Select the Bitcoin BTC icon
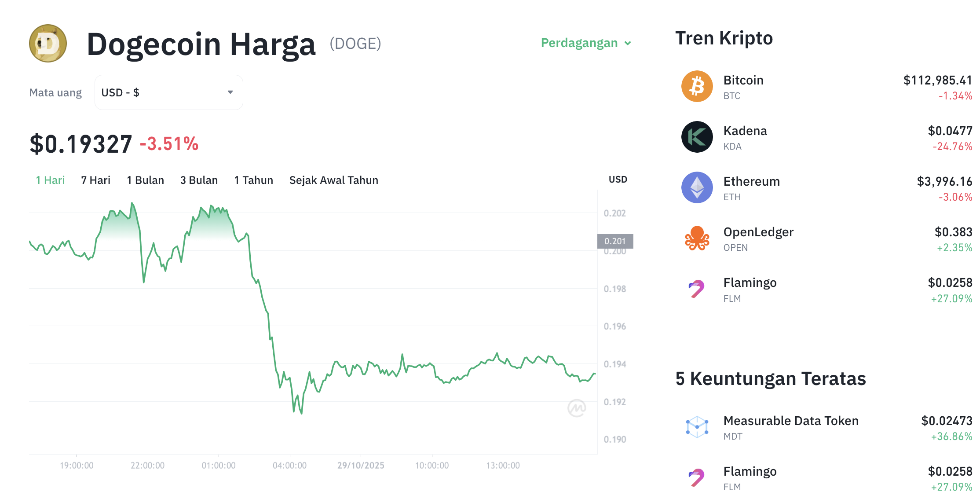980x499 pixels. tap(696, 86)
